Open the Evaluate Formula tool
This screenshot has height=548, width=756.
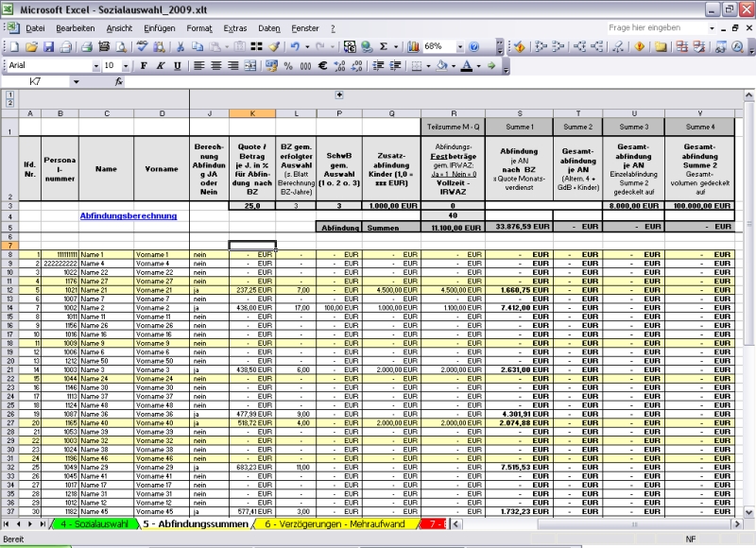[x=738, y=46]
